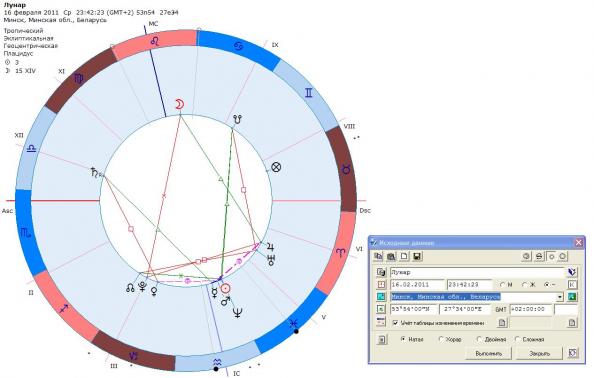
Task: Click the blue book icon beside Лунар name
Action: (572, 272)
